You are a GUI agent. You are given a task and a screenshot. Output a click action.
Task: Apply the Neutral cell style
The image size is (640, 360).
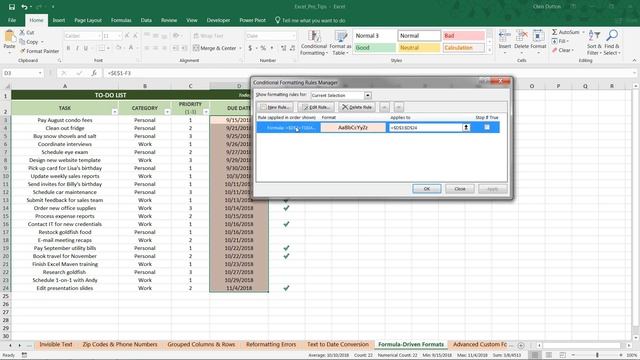(x=419, y=48)
